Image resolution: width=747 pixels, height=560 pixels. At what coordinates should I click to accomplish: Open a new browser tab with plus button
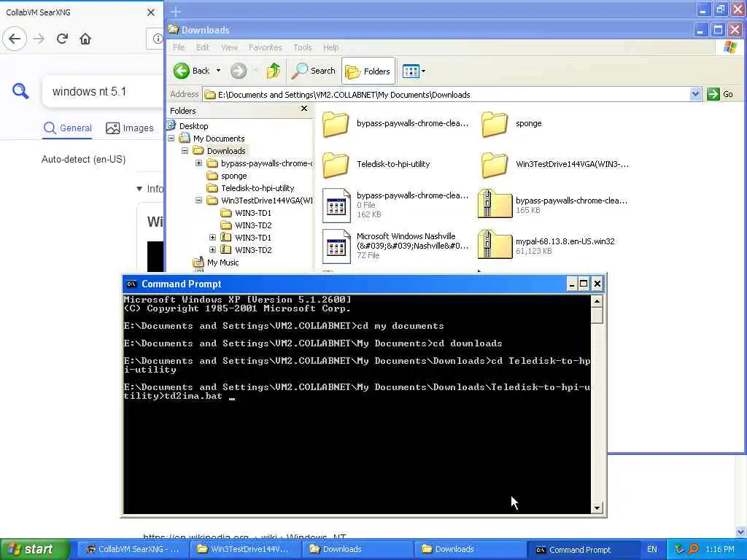pos(176,12)
